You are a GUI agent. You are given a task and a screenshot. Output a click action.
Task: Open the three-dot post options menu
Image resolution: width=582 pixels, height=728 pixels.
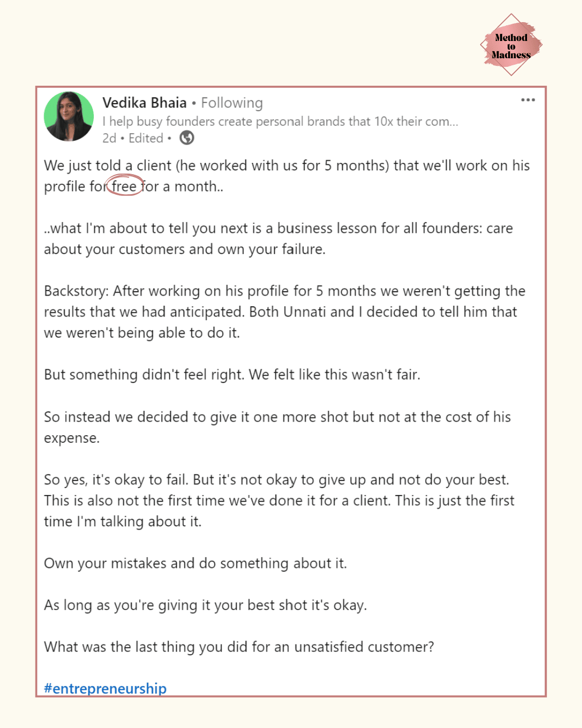click(528, 100)
